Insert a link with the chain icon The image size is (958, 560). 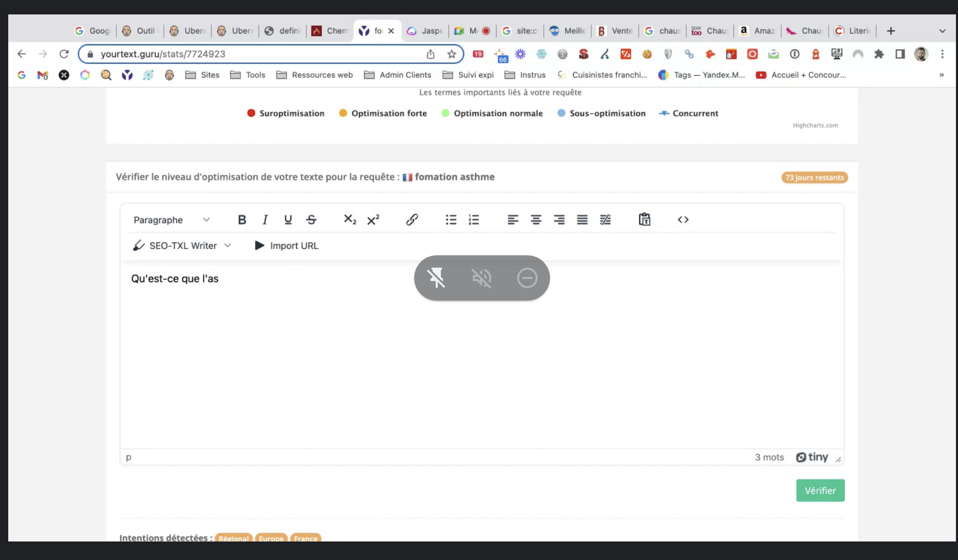tap(412, 220)
